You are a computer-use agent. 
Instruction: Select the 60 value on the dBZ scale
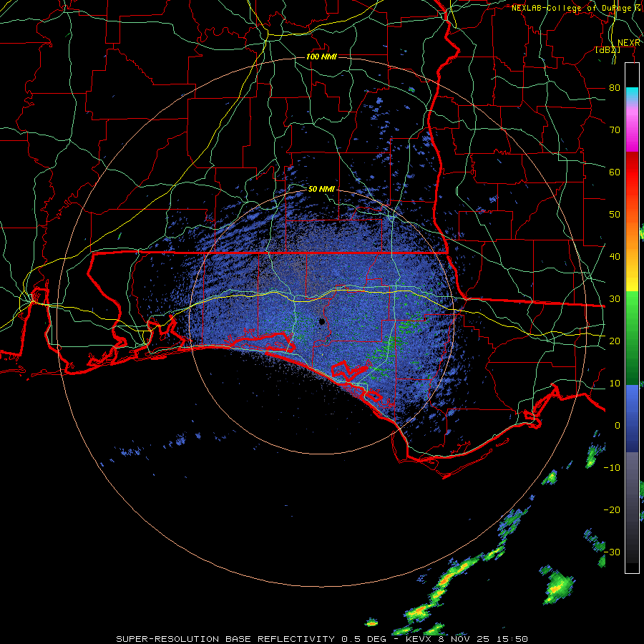[x=615, y=172]
